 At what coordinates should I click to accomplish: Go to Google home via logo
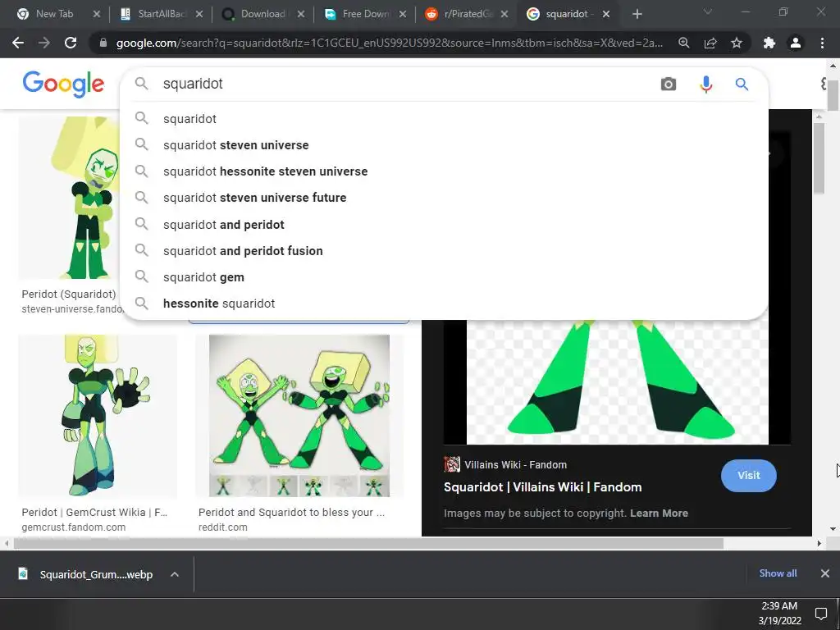tap(63, 84)
